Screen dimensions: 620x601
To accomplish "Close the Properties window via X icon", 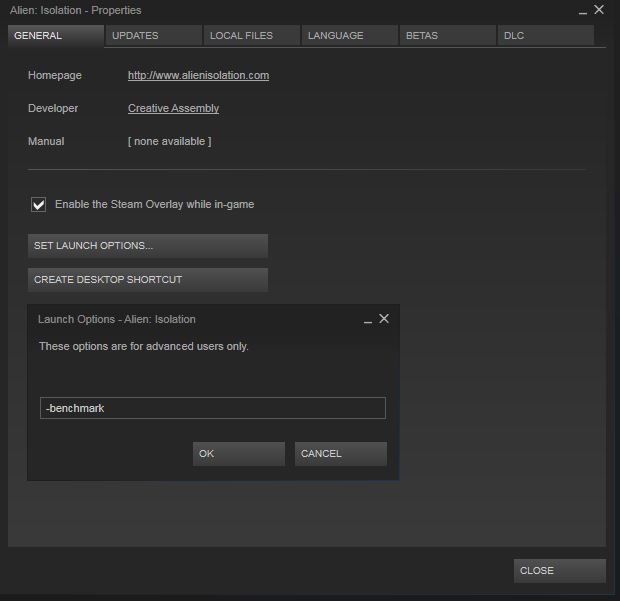I will click(599, 10).
